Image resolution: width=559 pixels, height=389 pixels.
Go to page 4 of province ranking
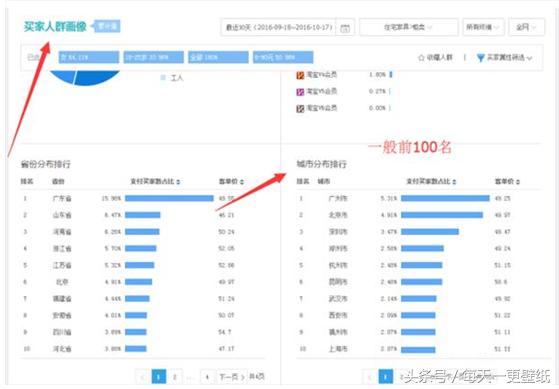(207, 377)
